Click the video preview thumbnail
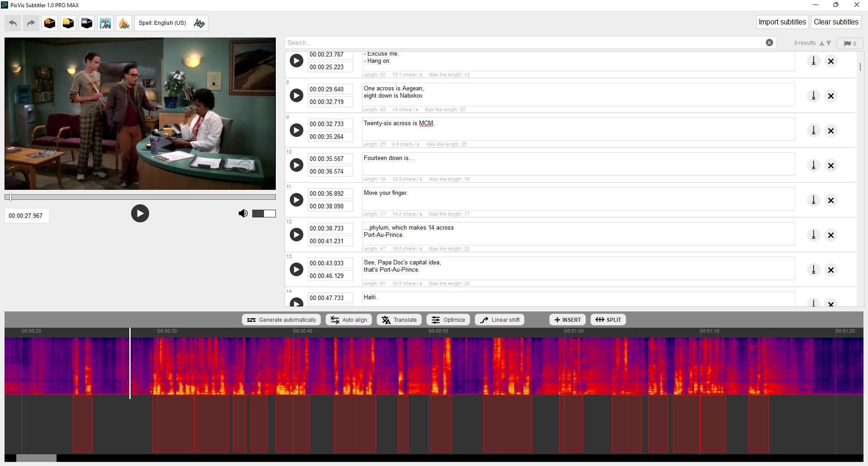The height and width of the screenshot is (466, 868). click(x=140, y=113)
